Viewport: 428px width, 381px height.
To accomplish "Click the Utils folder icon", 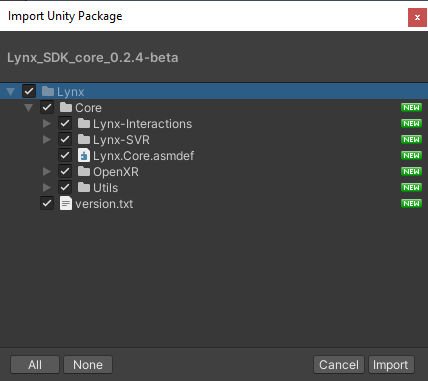I will (x=84, y=187).
